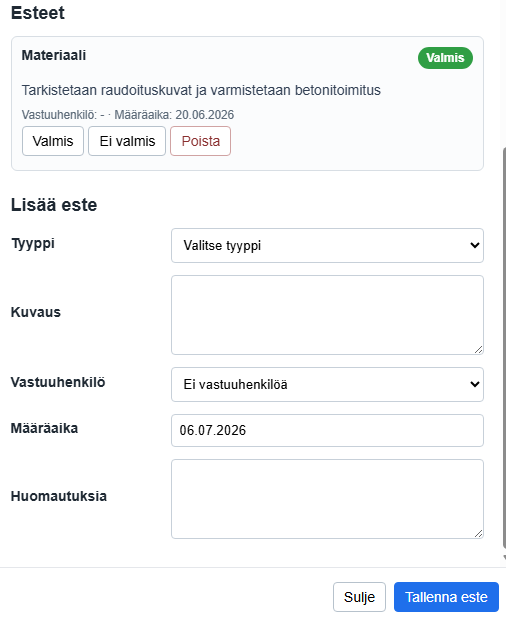Click the Vastuuhenkilö field label
The image size is (506, 622).
click(x=58, y=382)
